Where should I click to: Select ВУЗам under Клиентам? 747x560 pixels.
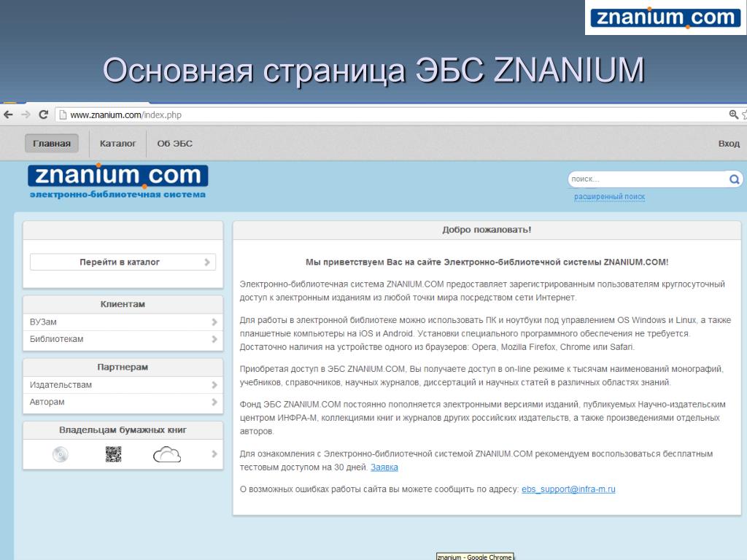tap(123, 322)
